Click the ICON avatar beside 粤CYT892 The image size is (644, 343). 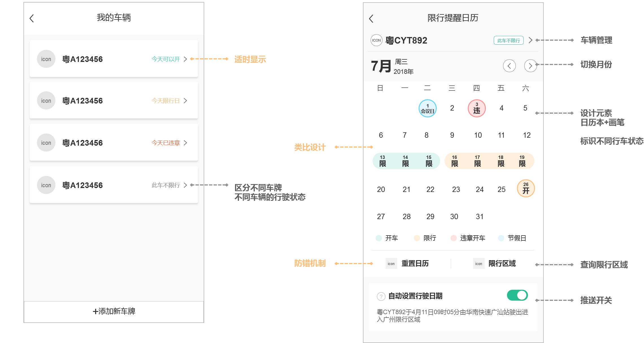(x=376, y=40)
